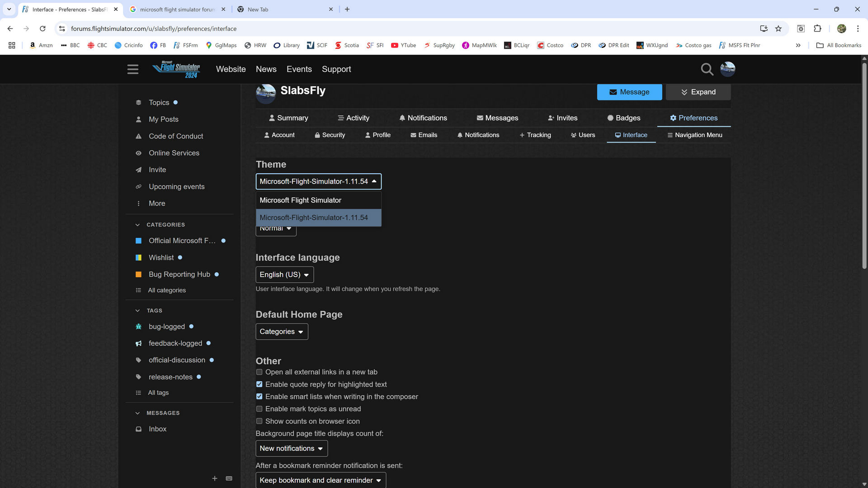Open the tab search dropdown arrow
The image size is (868, 488).
point(9,9)
